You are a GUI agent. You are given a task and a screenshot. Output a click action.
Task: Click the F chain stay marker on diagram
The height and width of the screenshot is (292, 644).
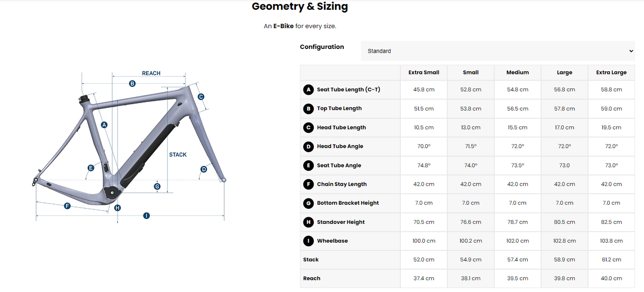tap(67, 206)
